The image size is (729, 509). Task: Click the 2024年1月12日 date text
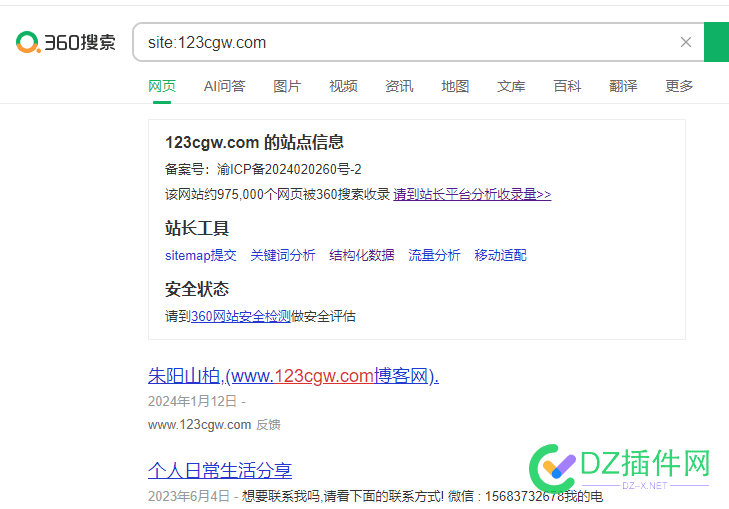click(192, 401)
